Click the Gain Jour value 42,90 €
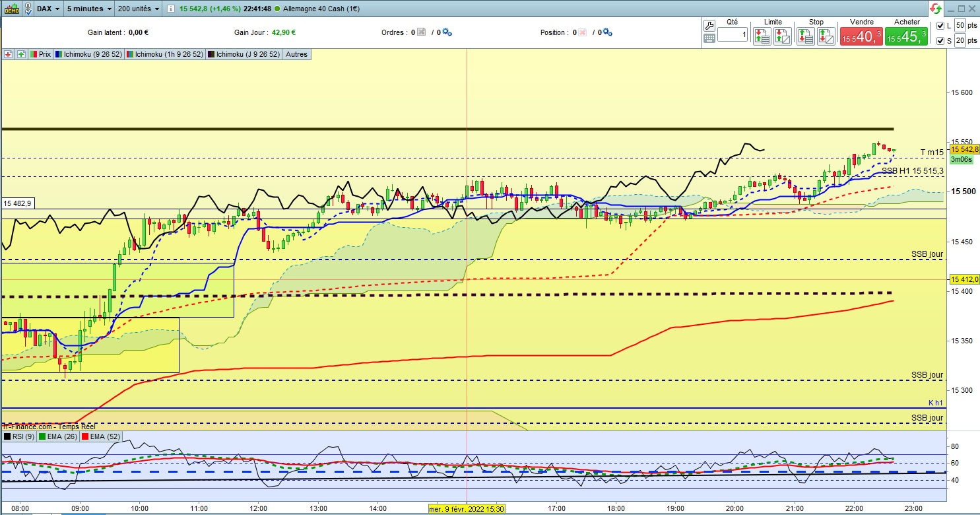The height and width of the screenshot is (515, 980). [x=284, y=32]
